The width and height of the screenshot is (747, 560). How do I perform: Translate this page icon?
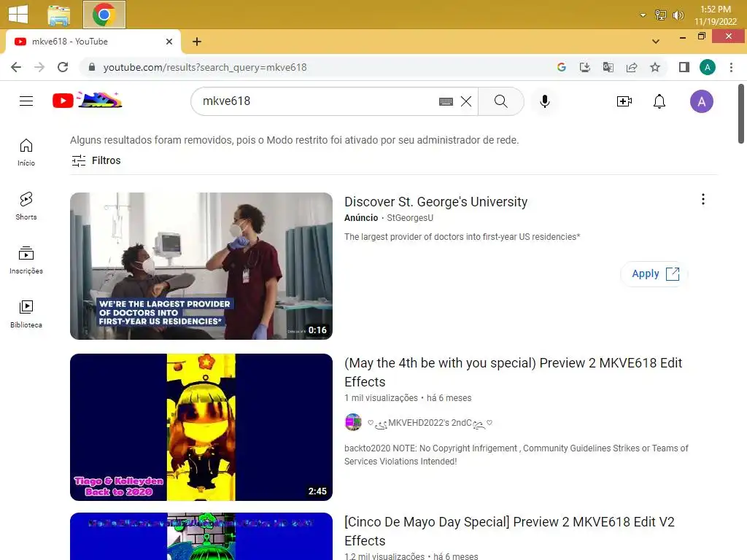pyautogui.click(x=608, y=67)
